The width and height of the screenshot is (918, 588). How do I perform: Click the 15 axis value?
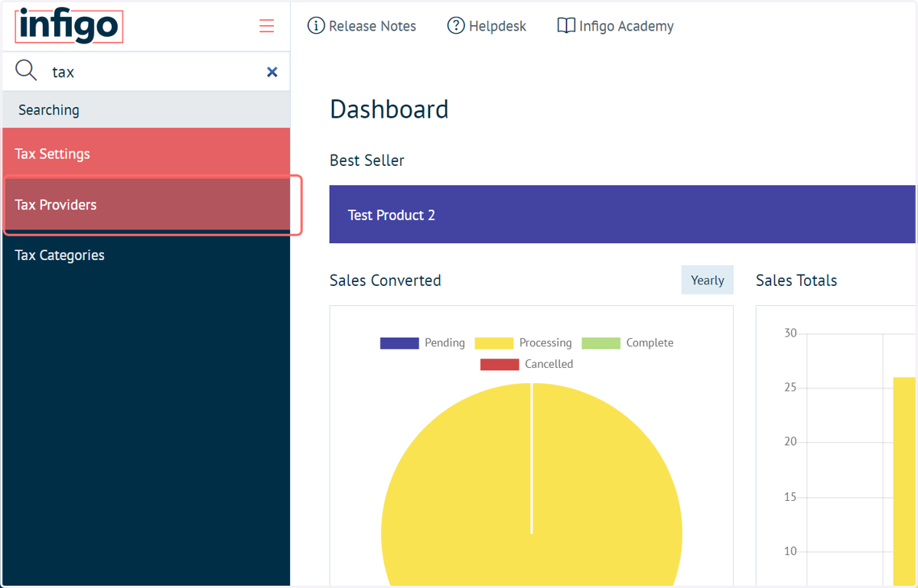pos(790,497)
